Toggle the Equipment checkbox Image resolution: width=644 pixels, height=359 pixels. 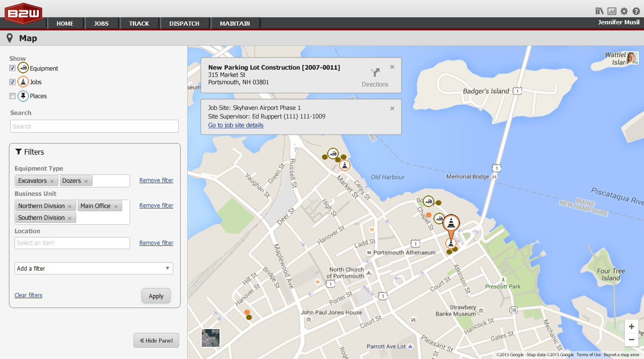click(x=13, y=68)
